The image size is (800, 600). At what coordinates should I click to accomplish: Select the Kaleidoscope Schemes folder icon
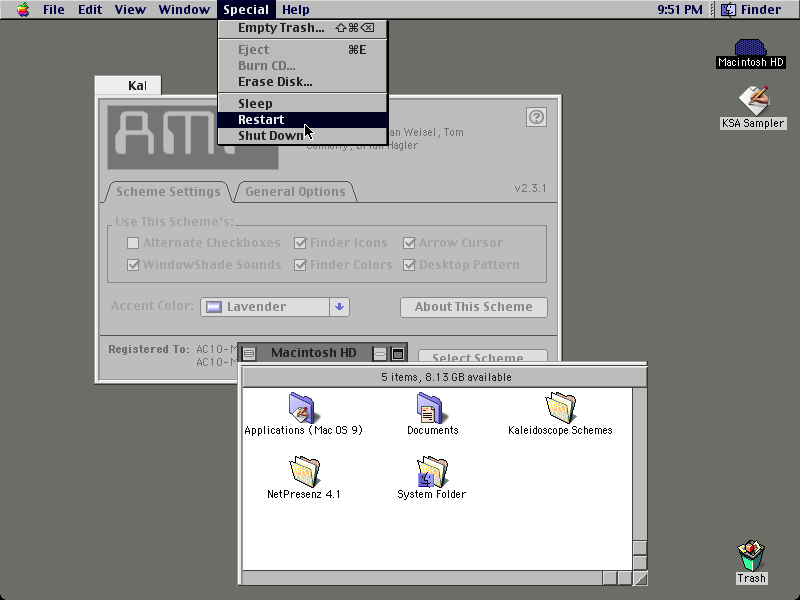tap(560, 407)
